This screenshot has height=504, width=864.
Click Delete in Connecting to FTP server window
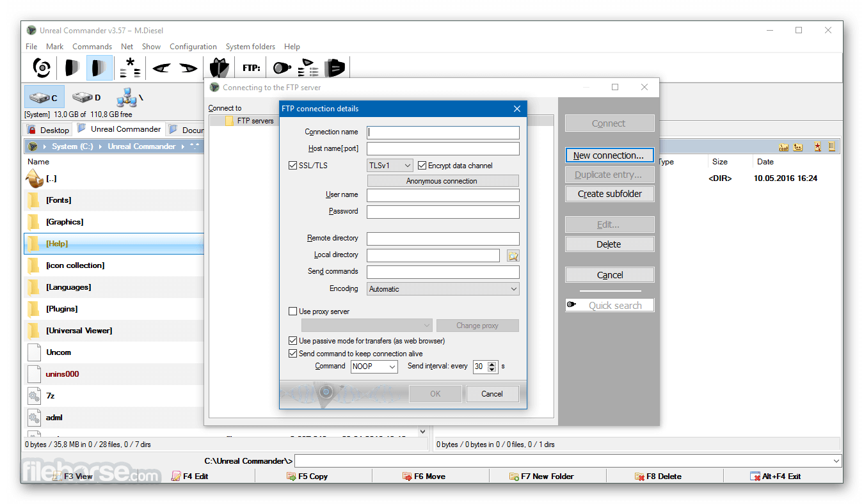[x=609, y=244]
